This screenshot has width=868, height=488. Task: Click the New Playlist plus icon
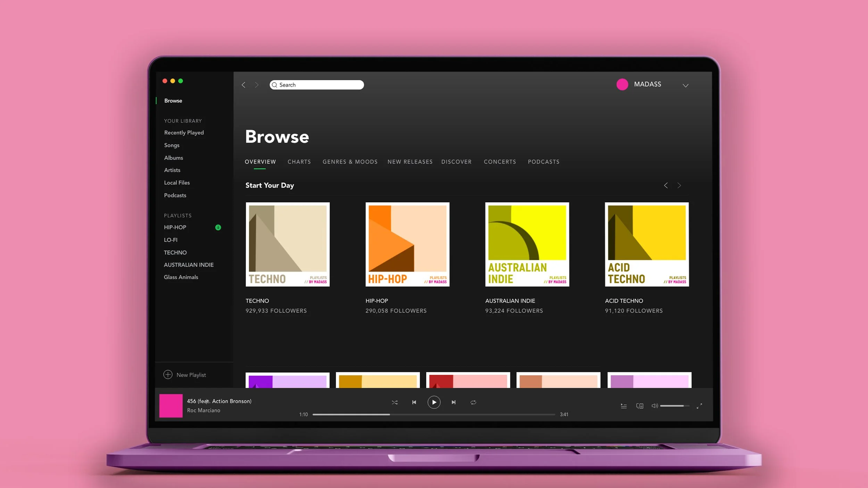(168, 375)
